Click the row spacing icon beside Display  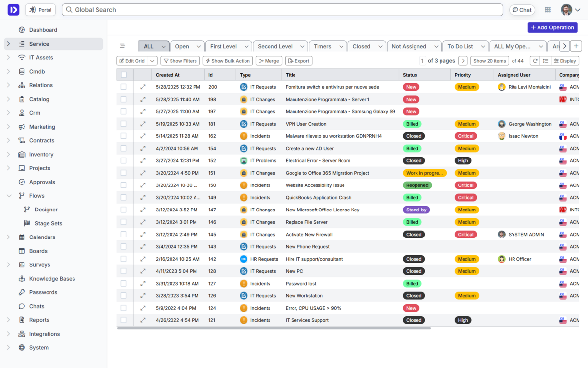coord(545,61)
